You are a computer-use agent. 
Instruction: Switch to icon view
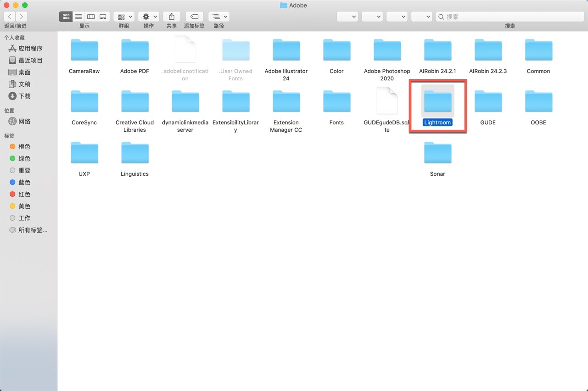click(x=66, y=17)
